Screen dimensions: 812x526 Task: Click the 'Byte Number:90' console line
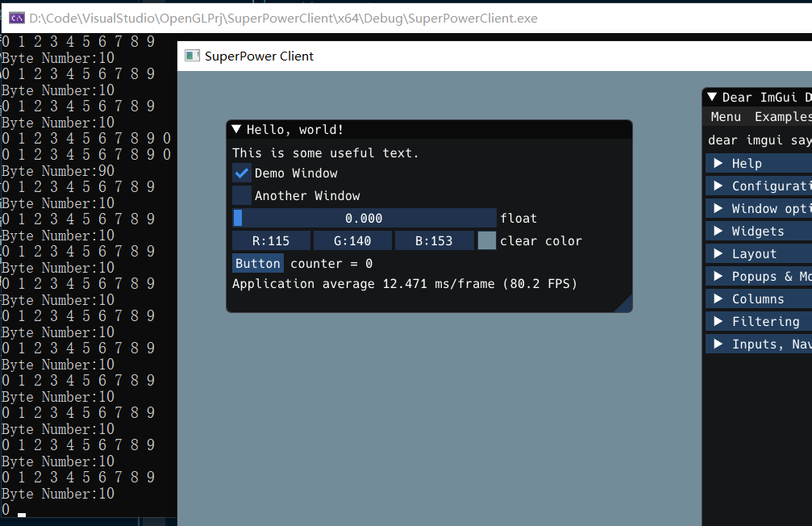tap(58, 170)
